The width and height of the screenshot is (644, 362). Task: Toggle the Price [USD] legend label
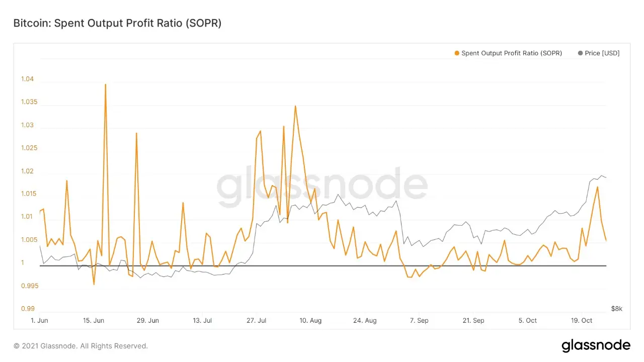coord(602,53)
